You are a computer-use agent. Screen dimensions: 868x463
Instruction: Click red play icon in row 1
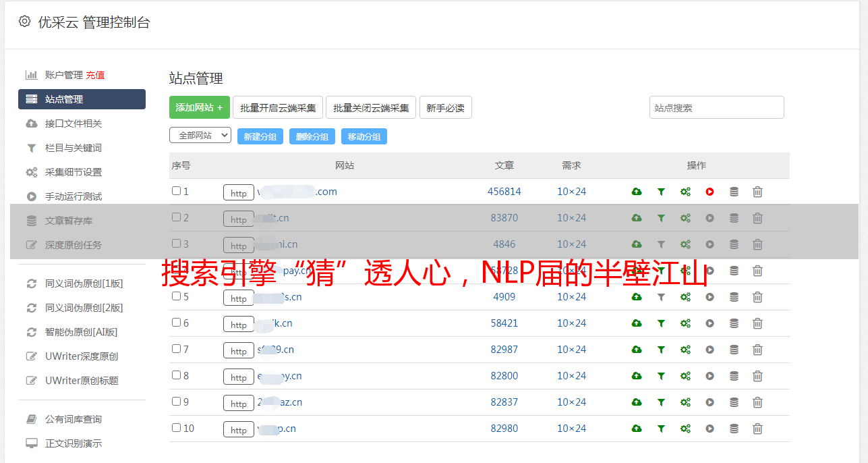710,192
